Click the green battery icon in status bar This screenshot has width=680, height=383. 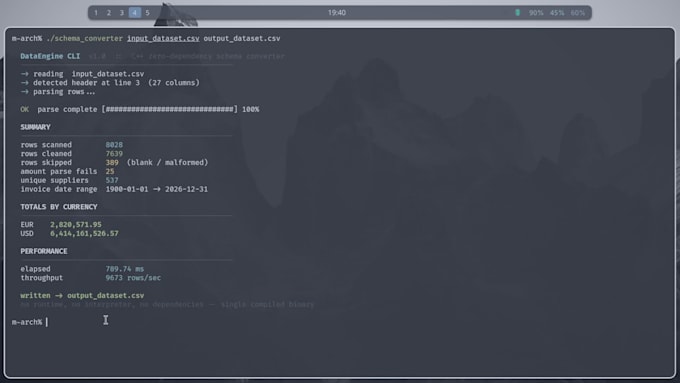click(x=517, y=13)
